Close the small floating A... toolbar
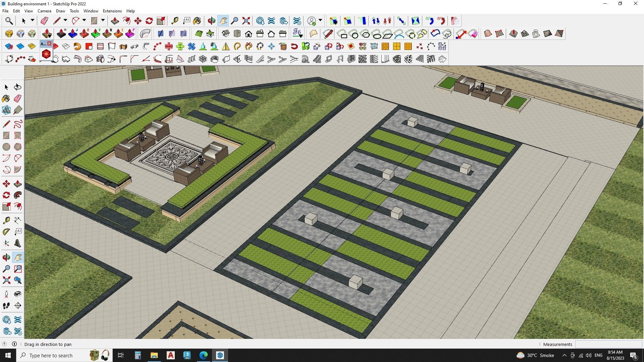Image resolution: width=644 pixels, height=362 pixels. (49, 44)
